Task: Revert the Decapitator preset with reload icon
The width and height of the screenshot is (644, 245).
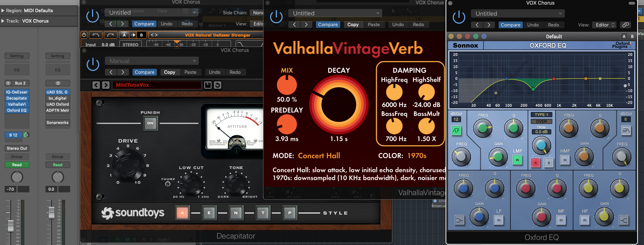Action: pos(217,85)
